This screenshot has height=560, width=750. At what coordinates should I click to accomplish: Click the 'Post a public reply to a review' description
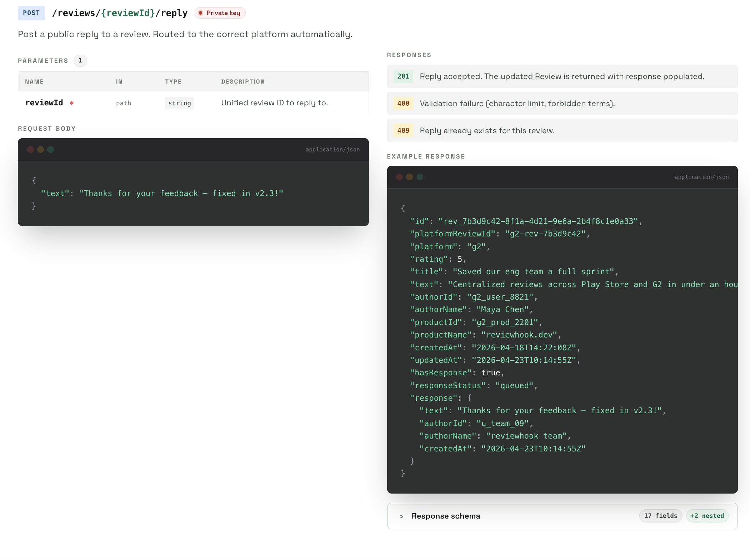pos(185,34)
